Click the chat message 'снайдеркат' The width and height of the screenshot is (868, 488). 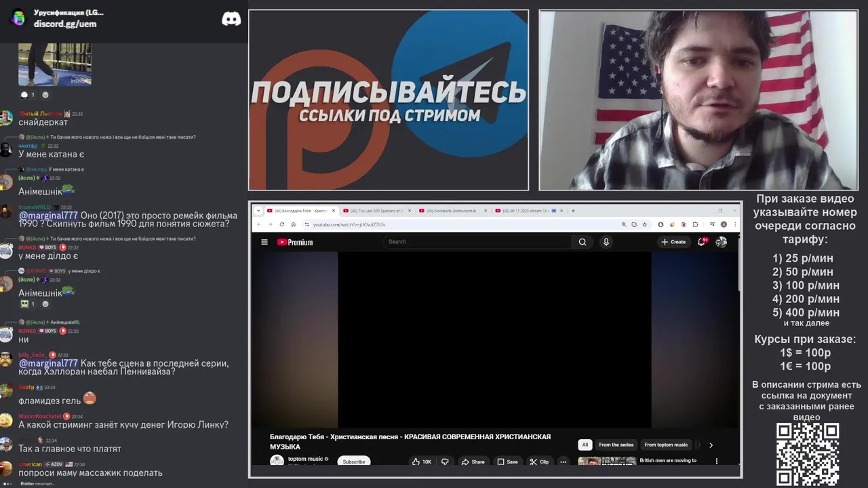(43, 122)
